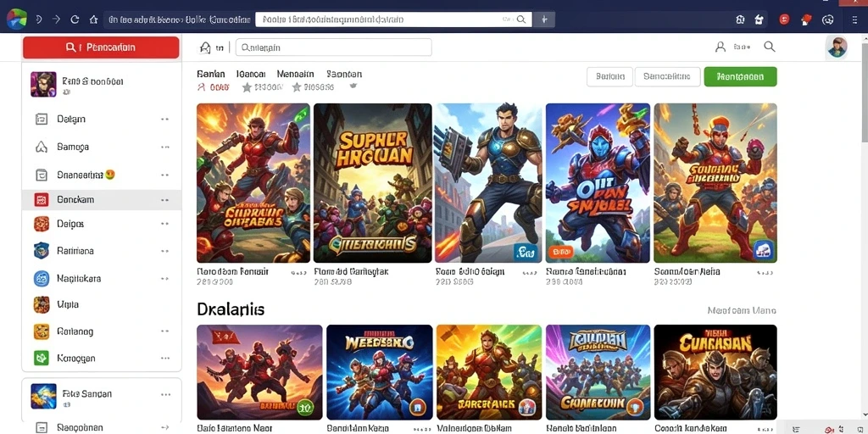Screen dimensions: 868x434
Task: Open the browser home page icon
Action: pyautogui.click(x=93, y=19)
